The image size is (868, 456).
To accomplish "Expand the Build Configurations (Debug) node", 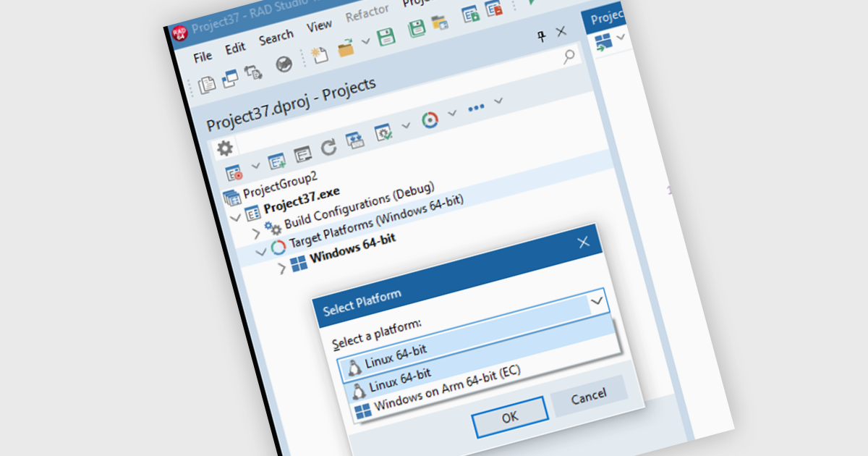I will (x=255, y=232).
